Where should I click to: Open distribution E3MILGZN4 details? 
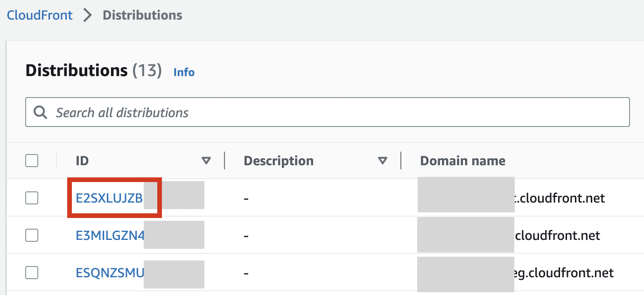(110, 235)
